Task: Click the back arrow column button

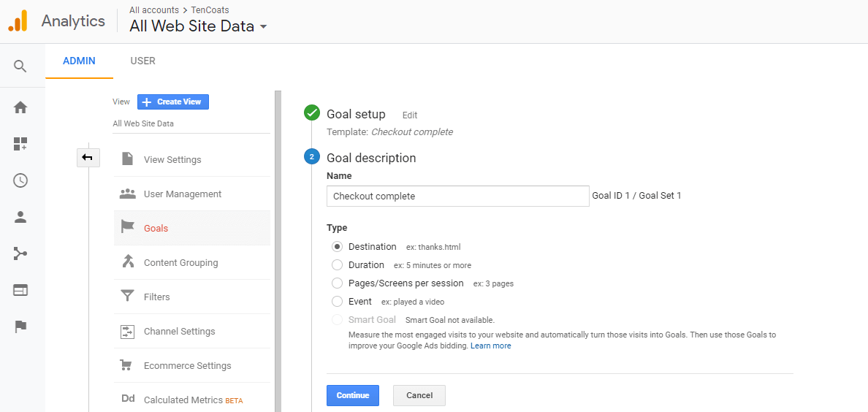Action: tap(88, 158)
